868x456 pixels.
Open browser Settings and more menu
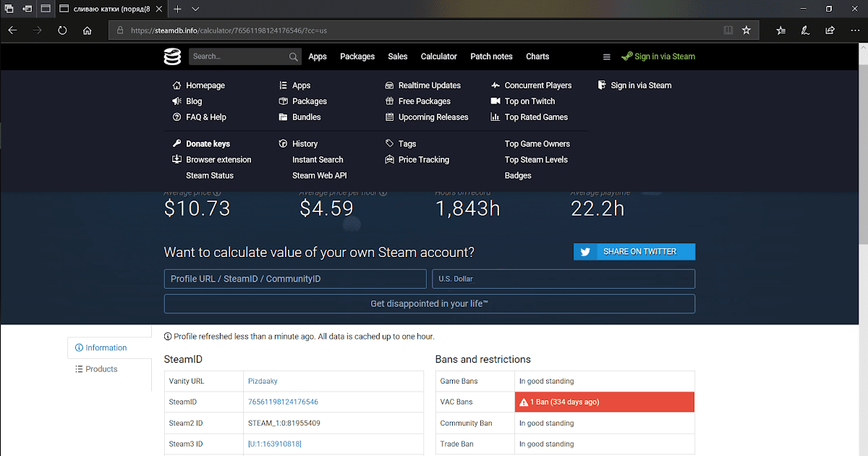(854, 30)
